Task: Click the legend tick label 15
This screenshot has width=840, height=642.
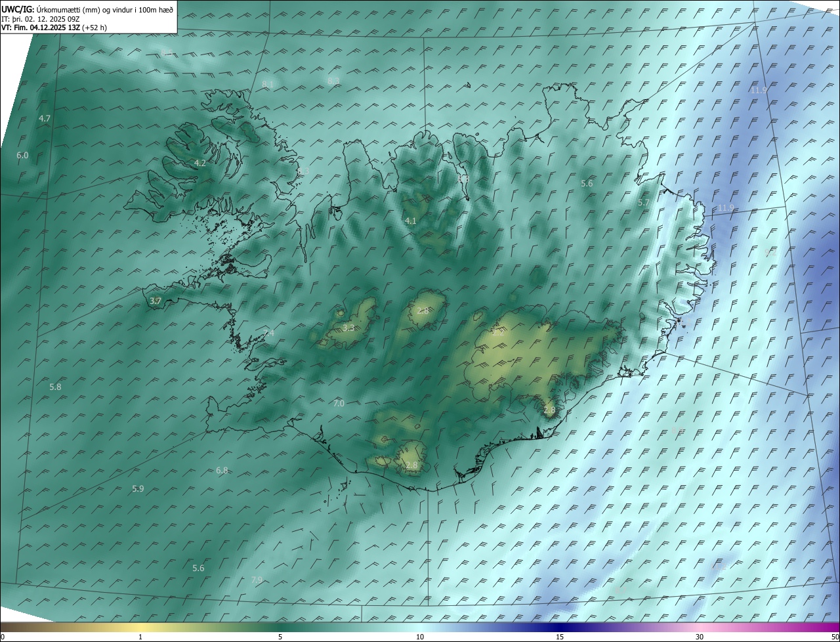Action: (560, 637)
